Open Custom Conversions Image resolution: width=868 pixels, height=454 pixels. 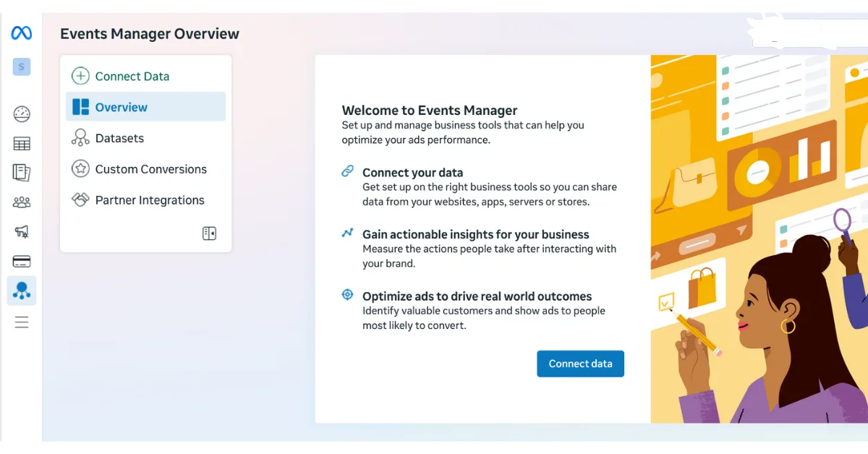pos(150,168)
